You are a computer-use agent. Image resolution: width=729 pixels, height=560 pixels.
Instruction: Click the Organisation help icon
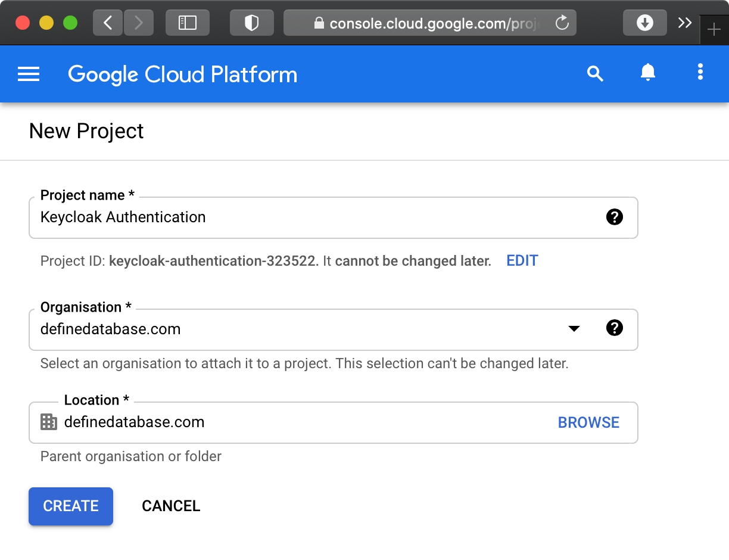point(614,328)
